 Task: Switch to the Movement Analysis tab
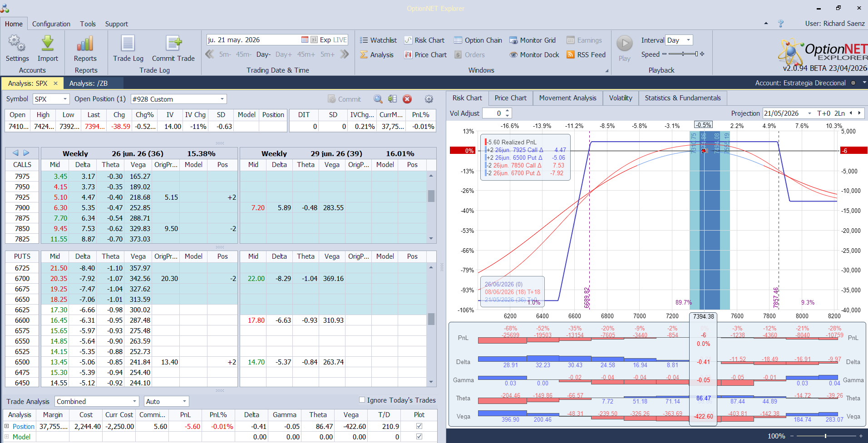pos(567,98)
